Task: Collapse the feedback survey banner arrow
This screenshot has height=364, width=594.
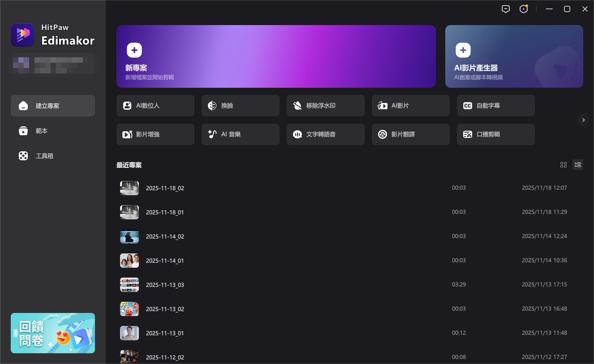Action: click(x=16, y=333)
